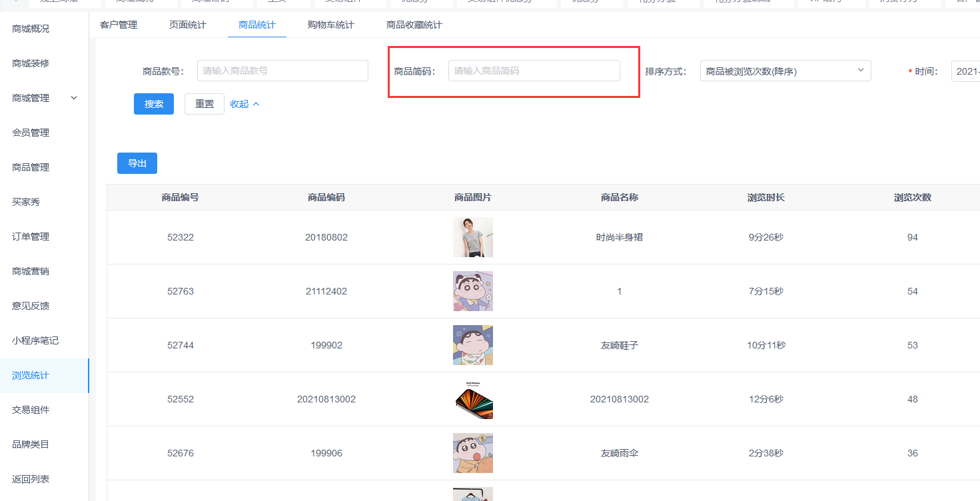This screenshot has height=501, width=980.
Task: Click product code 21112402
Action: (x=326, y=291)
